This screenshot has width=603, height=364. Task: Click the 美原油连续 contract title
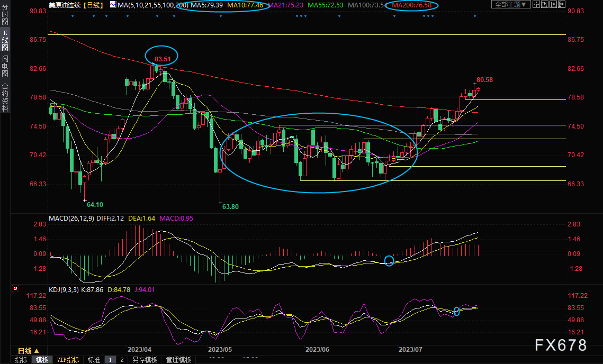click(x=64, y=5)
